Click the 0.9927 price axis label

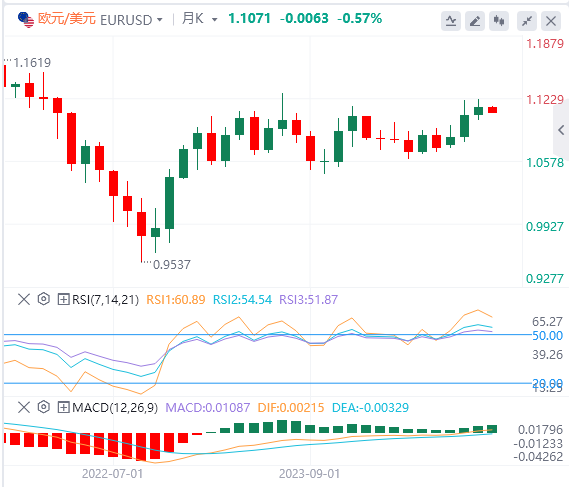545,227
